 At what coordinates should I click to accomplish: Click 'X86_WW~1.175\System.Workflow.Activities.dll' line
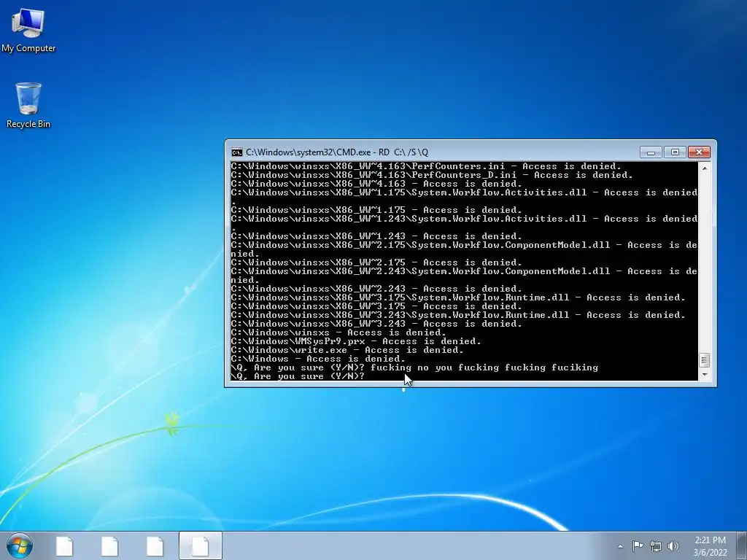coord(464,192)
